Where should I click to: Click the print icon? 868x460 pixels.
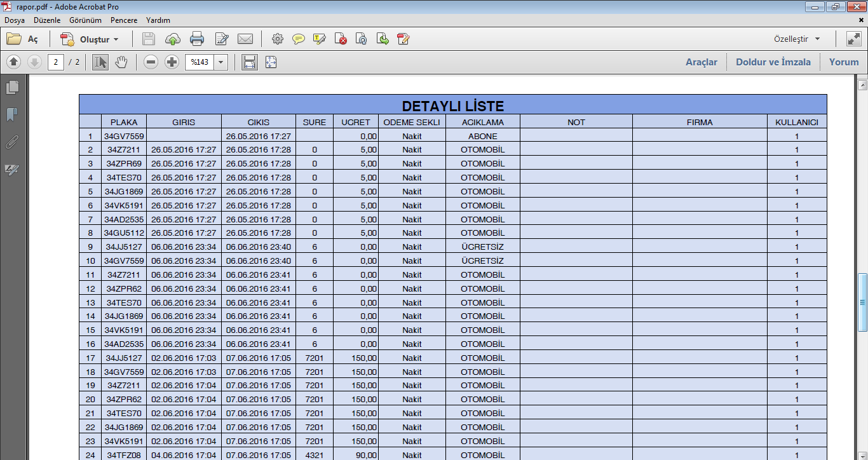(197, 39)
